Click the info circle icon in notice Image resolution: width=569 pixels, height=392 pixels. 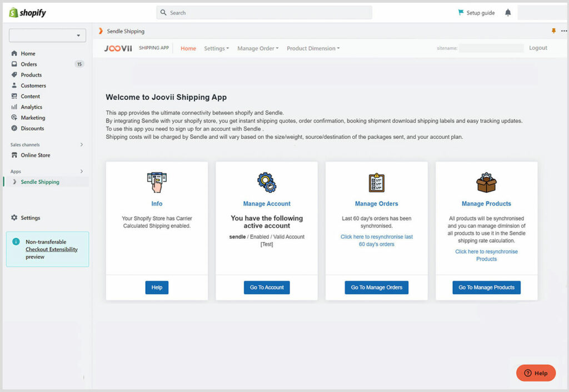pos(16,242)
